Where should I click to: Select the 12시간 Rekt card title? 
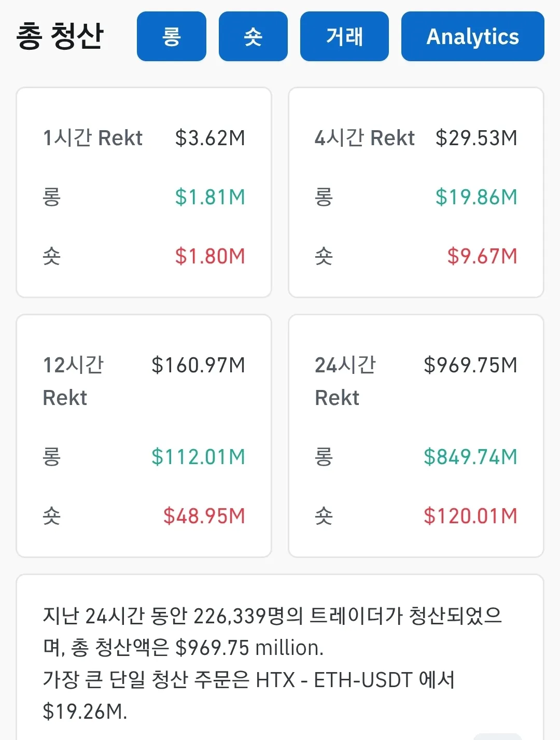coord(73,381)
